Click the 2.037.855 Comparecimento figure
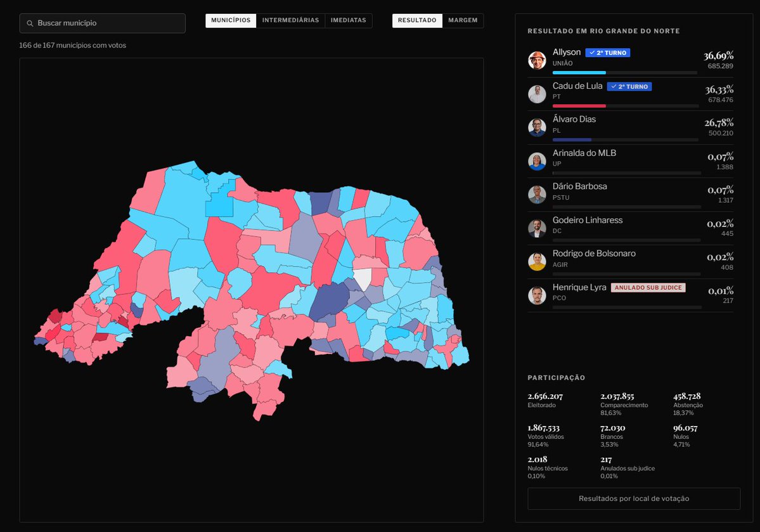This screenshot has width=760, height=532. [617, 396]
